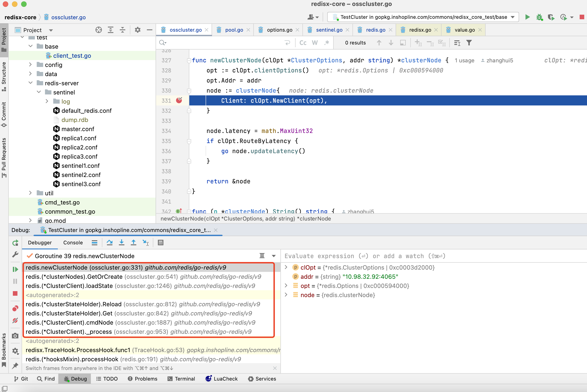Open the Project view selector dropdown
Screen dimensions: 587x392
(51, 30)
